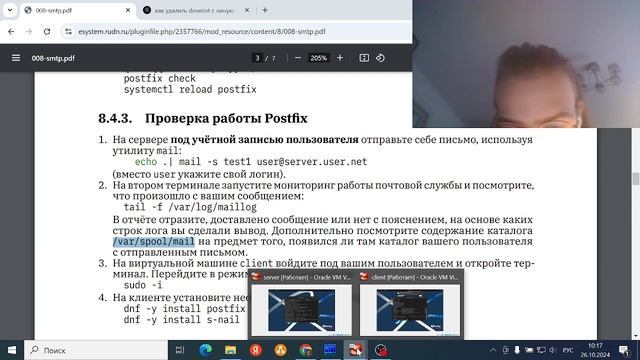Click the microphone tray icon
Image resolution: width=640 pixels, height=360 pixels.
[517, 350]
